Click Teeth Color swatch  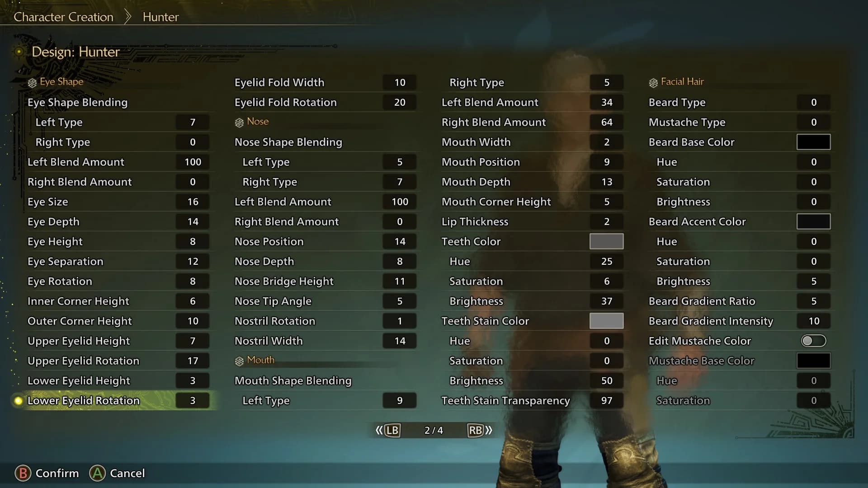606,241
